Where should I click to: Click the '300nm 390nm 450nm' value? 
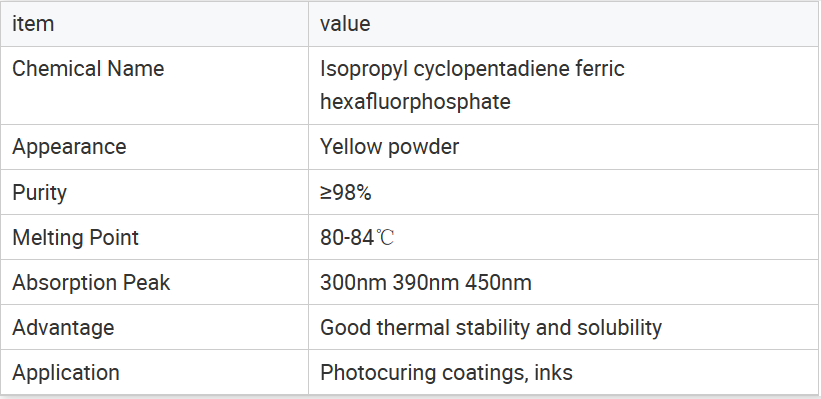point(426,283)
